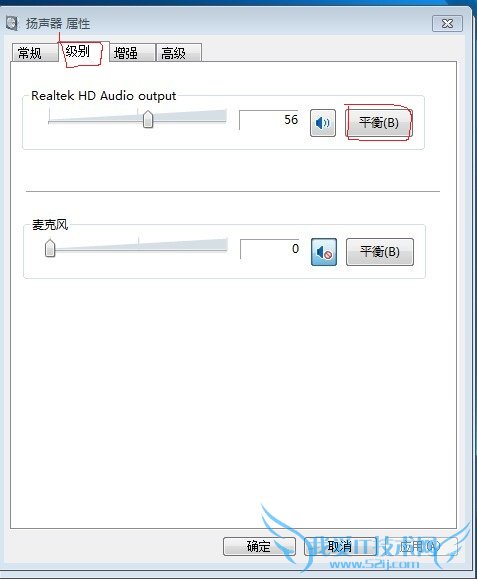Screen dimensions: 477x579
Task: Unmute the microphone (麦克风) speaker icon
Action: (324, 252)
